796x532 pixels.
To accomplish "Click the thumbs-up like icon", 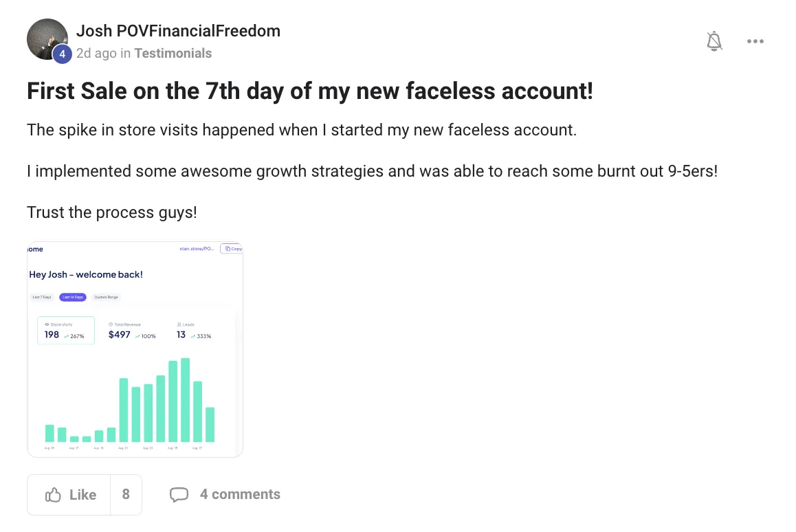I will point(54,495).
